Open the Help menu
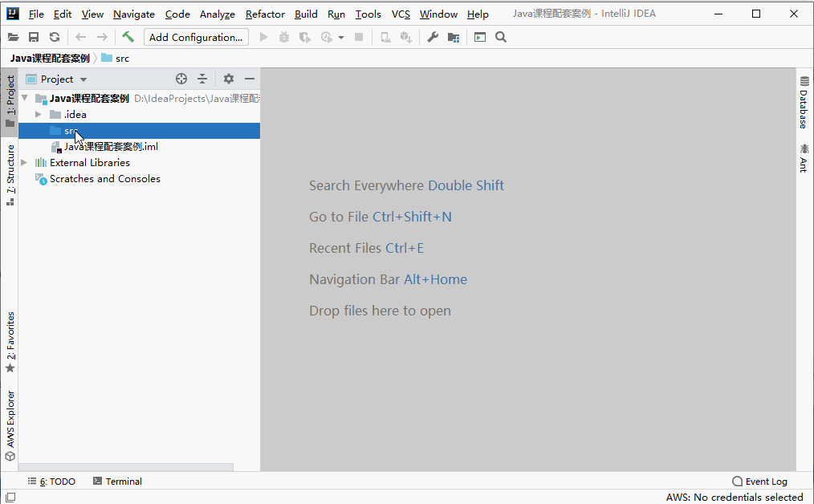814x504 pixels. tap(478, 14)
